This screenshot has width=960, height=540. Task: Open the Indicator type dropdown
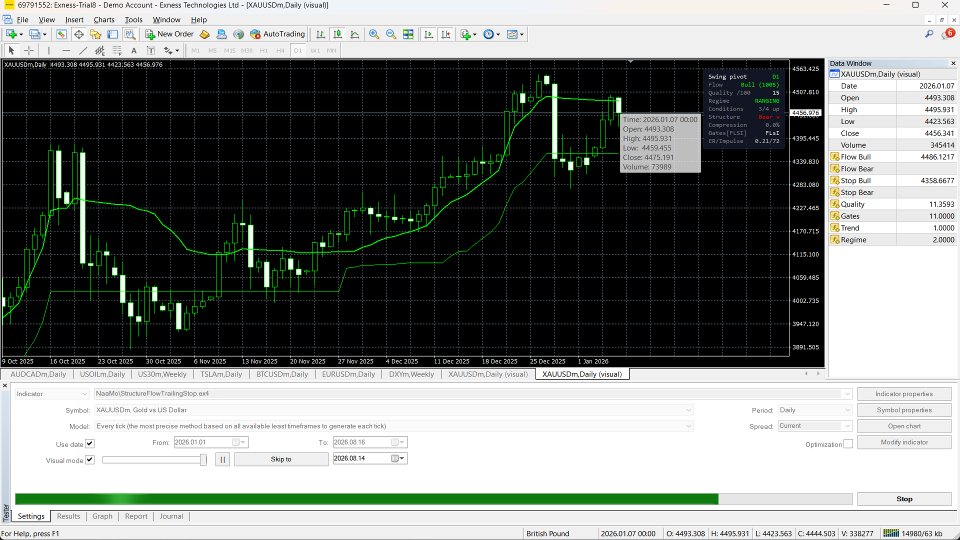[84, 394]
